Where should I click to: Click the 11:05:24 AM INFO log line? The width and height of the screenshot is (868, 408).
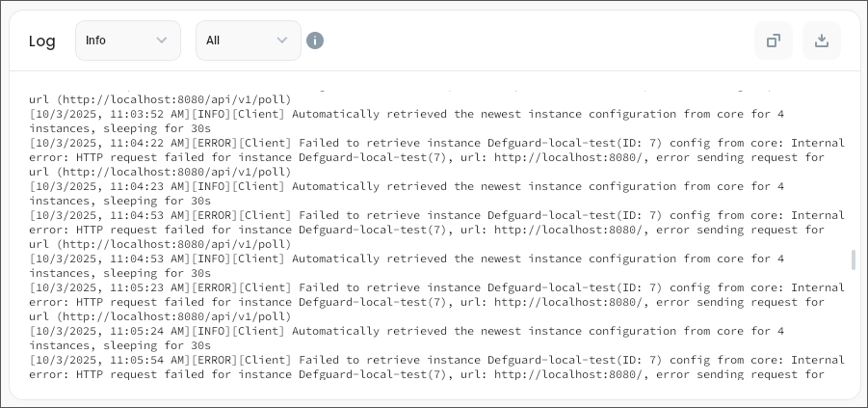(405, 331)
